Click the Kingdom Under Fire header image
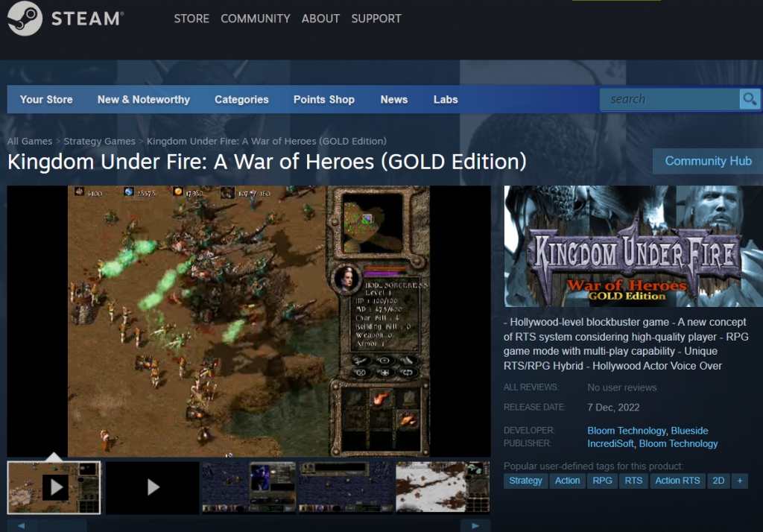The height and width of the screenshot is (532, 763). pos(633,247)
